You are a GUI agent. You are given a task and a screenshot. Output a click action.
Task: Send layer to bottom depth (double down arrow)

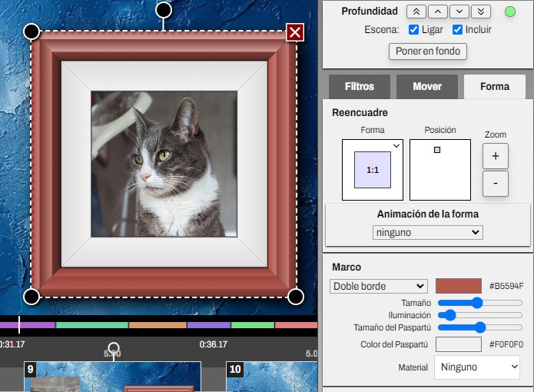(480, 12)
